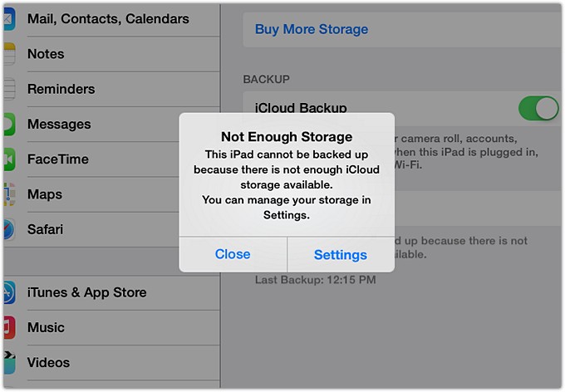Open Settings from the storage alert
The image size is (565, 392).
coord(341,255)
